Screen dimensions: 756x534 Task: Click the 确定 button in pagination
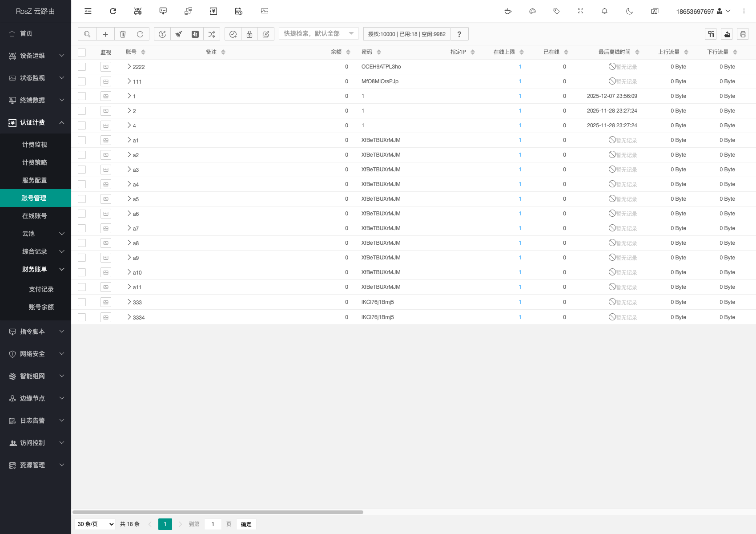[246, 524]
